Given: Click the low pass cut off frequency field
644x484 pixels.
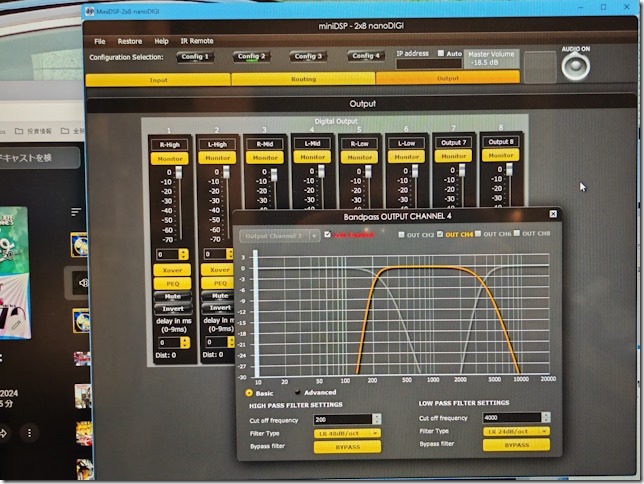Looking at the screenshot, I should click(x=512, y=417).
